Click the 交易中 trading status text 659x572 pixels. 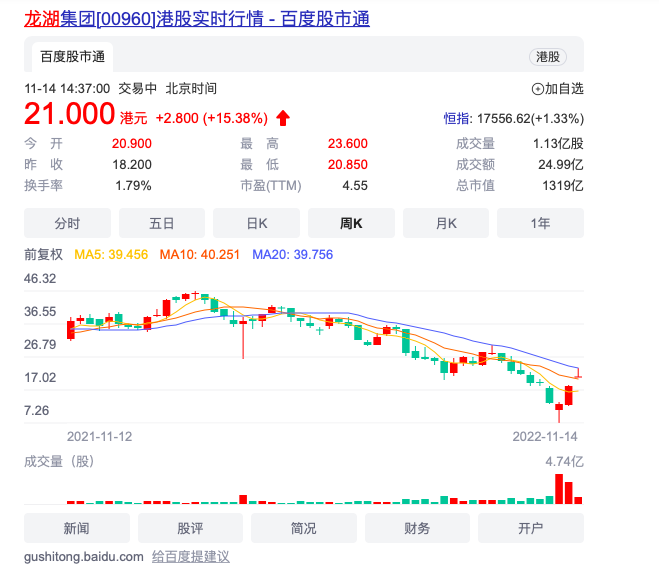[137, 89]
